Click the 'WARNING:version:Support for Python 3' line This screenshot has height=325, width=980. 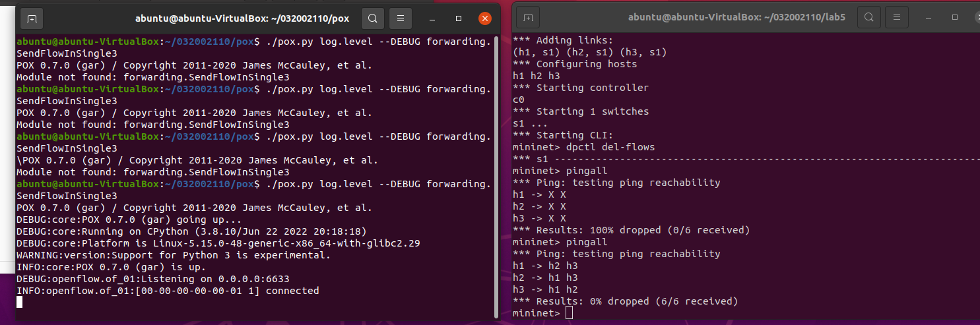173,255
